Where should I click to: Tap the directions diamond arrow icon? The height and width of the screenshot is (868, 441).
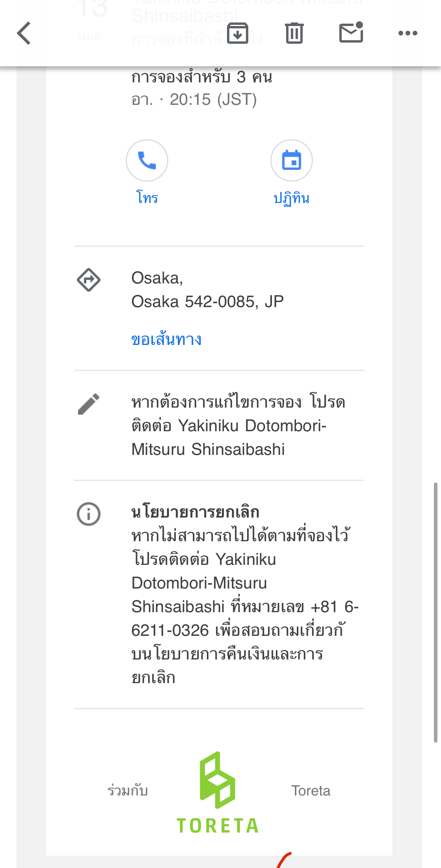pos(89,280)
